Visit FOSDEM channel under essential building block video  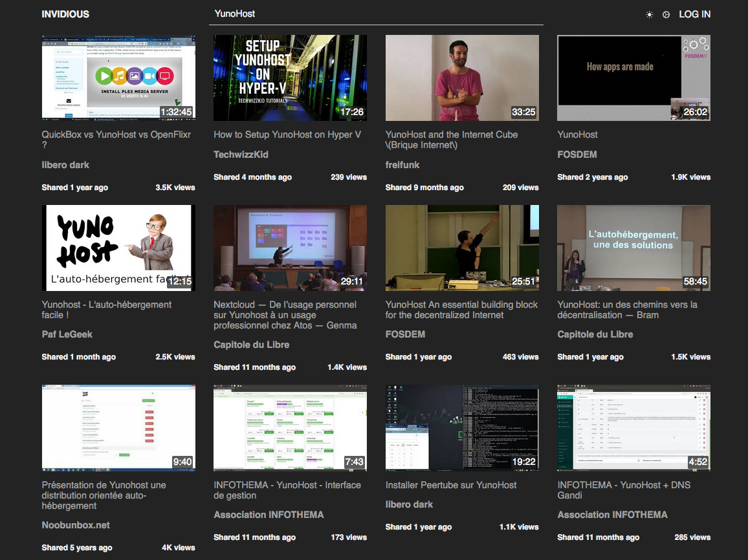(405, 334)
